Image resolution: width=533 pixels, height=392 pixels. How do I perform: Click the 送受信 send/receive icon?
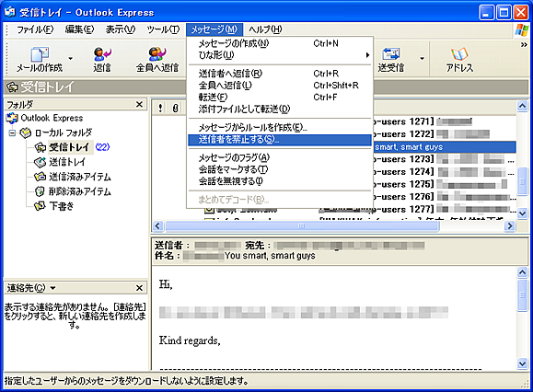coord(391,54)
